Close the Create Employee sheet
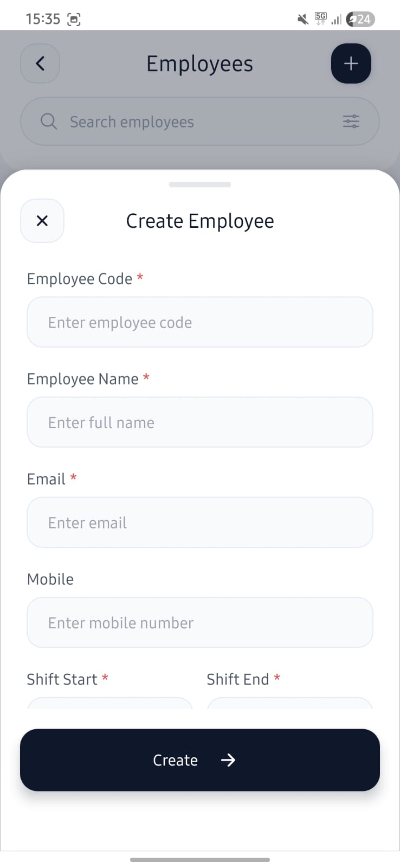The height and width of the screenshot is (868, 400). click(x=42, y=221)
